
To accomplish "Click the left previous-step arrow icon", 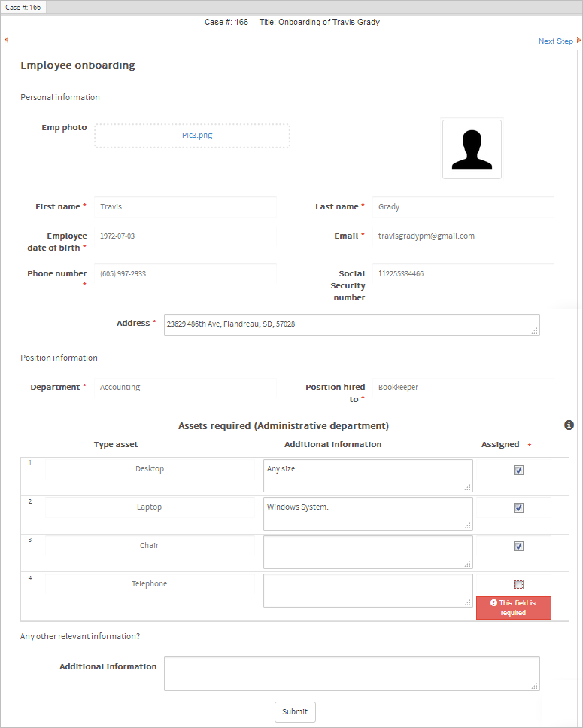I will [x=7, y=41].
